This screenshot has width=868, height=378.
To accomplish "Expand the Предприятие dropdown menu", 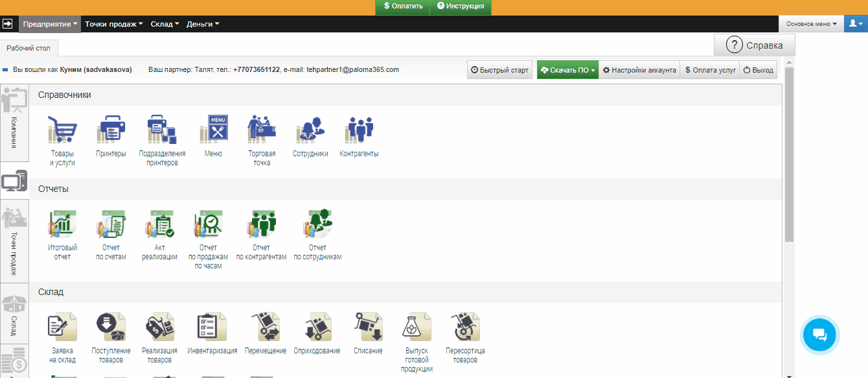I will point(50,24).
